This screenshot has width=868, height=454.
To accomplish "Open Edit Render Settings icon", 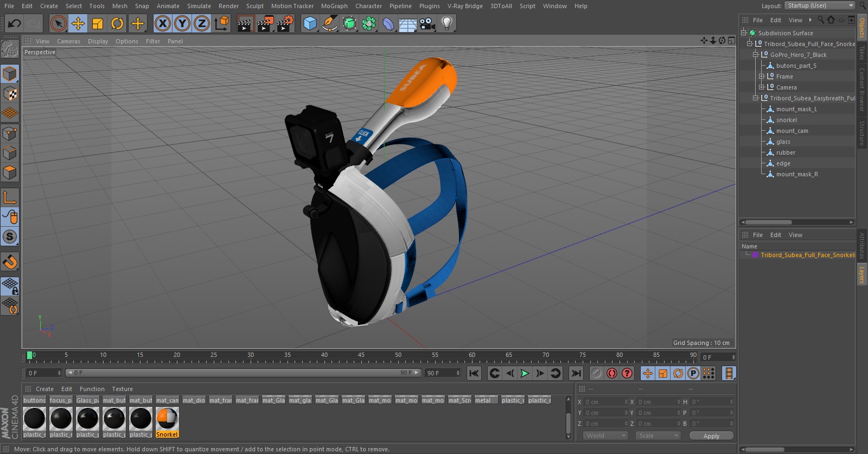I will (x=285, y=23).
